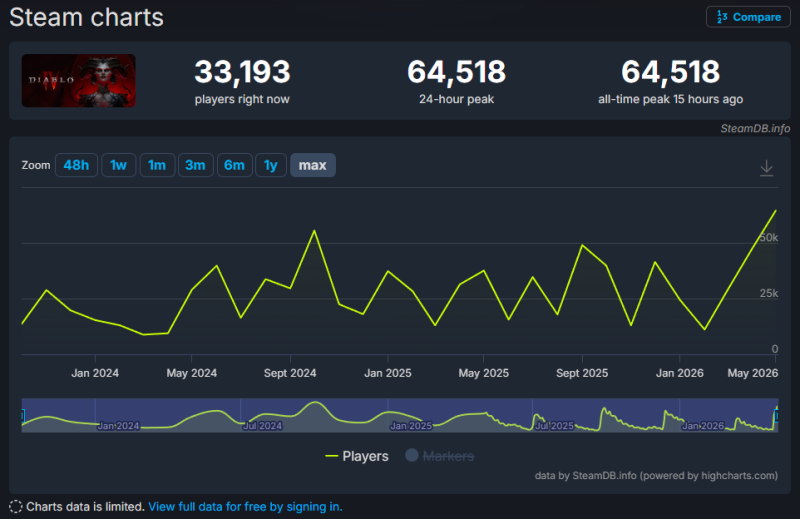Image resolution: width=800 pixels, height=519 pixels.
Task: Set zoom to 48h
Action: coord(76,165)
